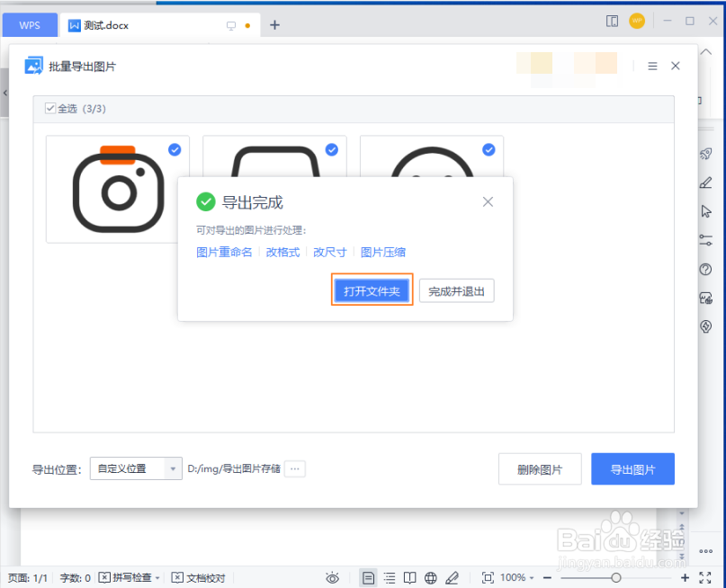Browse export path with the ellipsis button
The width and height of the screenshot is (726, 588).
294,468
